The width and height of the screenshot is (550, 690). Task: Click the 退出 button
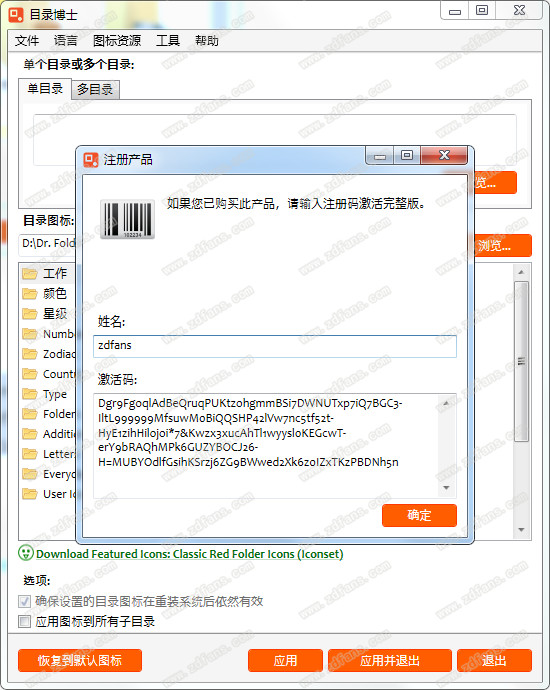[494, 661]
